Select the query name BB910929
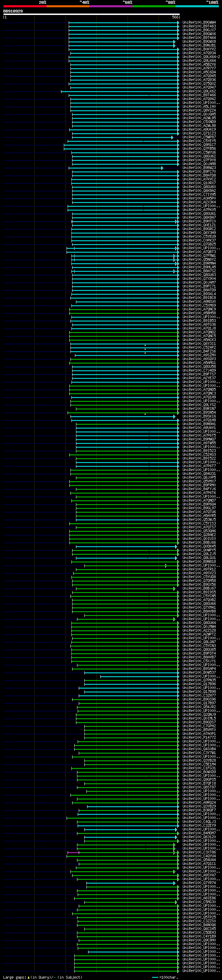 tap(13, 11)
